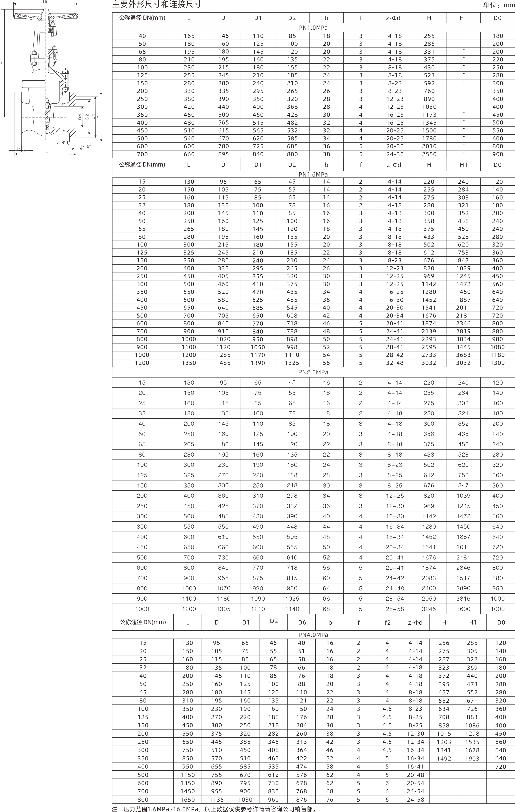Click the D1 value 1030 in PN4.0MPa
Viewport: 515px width, 812px height.
pyautogui.click(x=245, y=799)
